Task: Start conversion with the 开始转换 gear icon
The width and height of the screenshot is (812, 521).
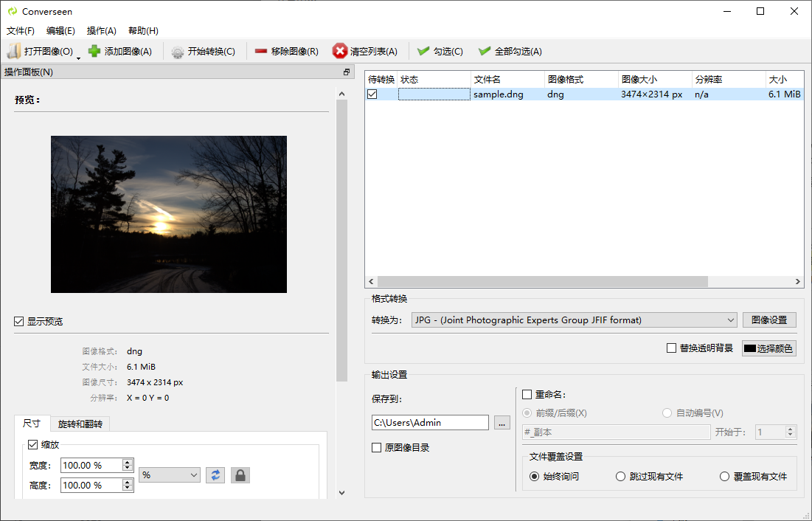Action: (178, 52)
